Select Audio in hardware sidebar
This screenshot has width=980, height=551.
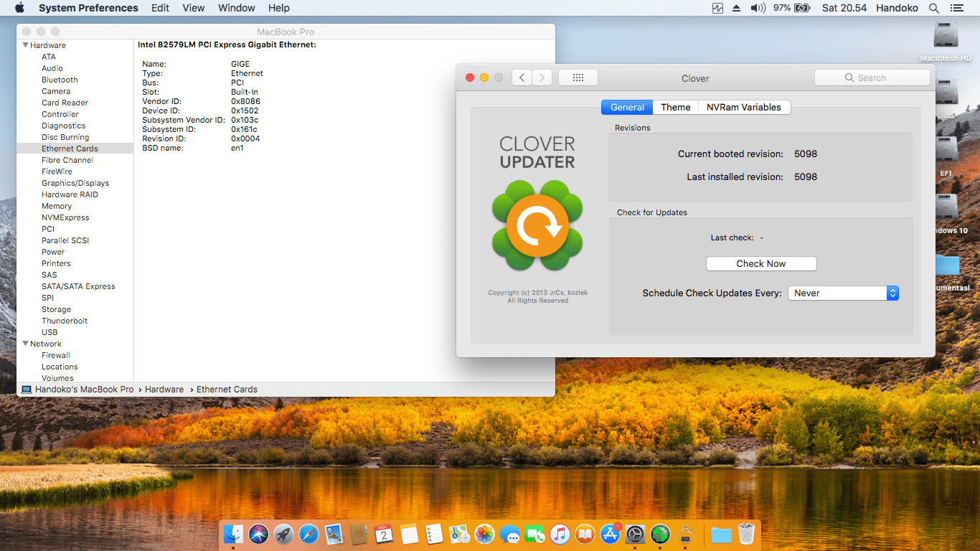(x=52, y=68)
